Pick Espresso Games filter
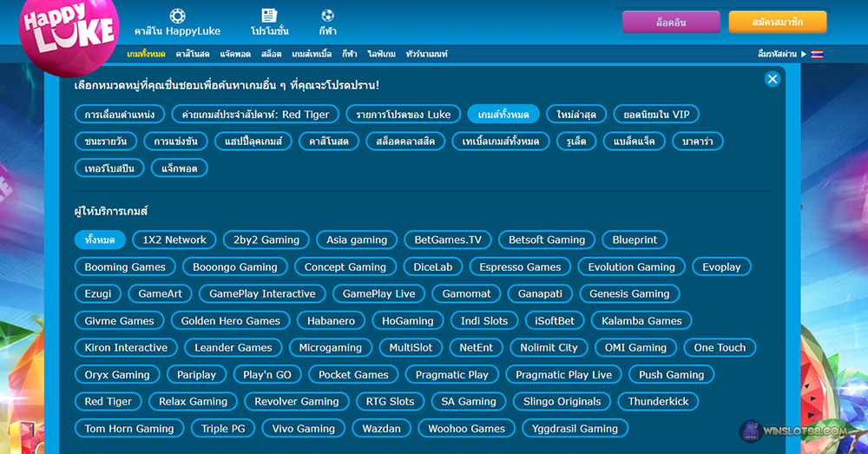Screen dimensions: 868x454 pos(520,266)
